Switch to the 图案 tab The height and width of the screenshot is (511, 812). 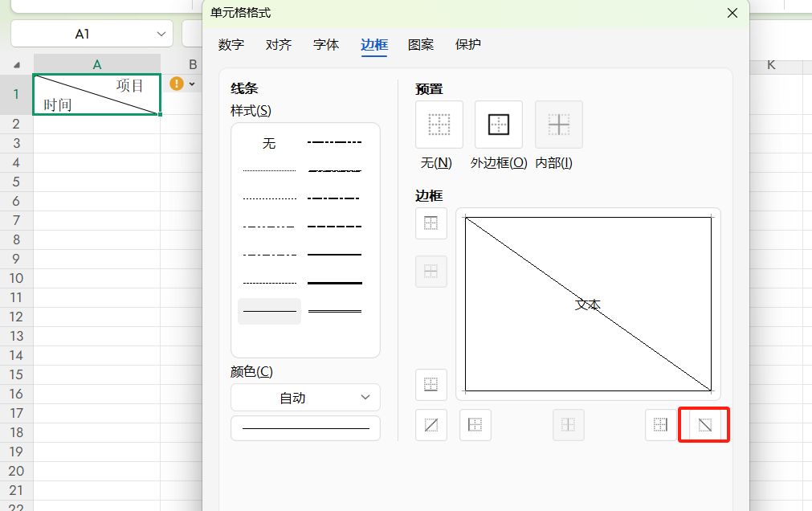coord(421,45)
